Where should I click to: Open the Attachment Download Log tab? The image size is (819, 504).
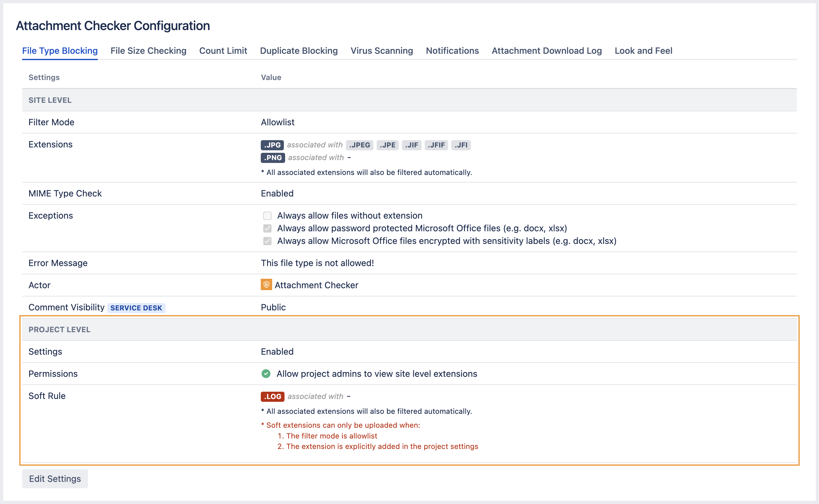[x=546, y=51]
